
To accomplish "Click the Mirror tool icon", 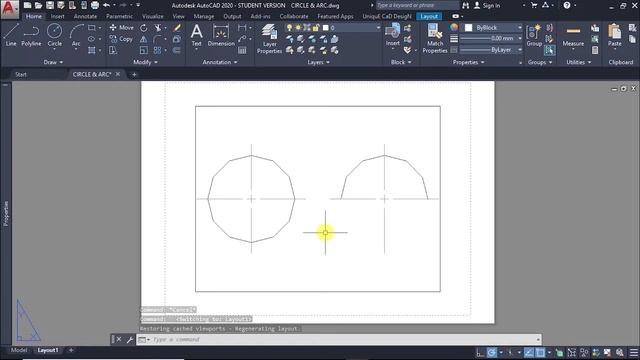I will 144,39.
